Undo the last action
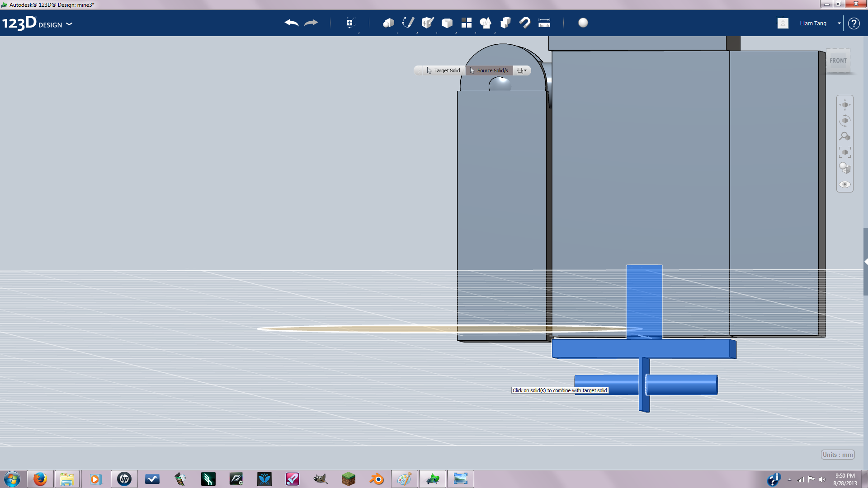 pos(292,23)
